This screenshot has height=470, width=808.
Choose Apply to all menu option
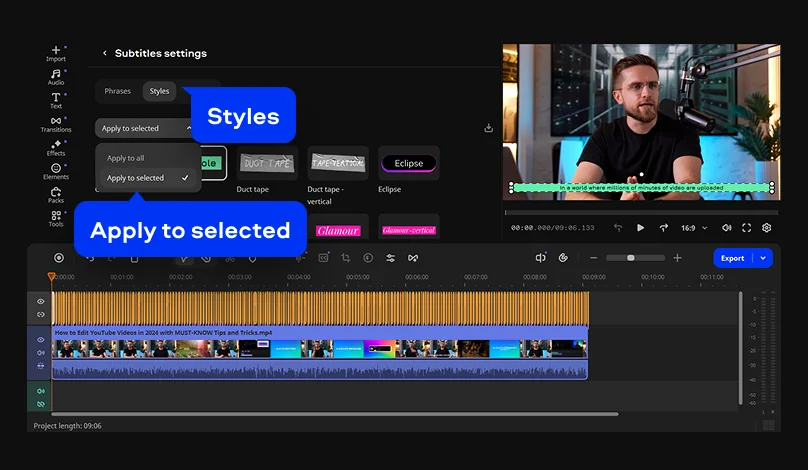coord(126,158)
